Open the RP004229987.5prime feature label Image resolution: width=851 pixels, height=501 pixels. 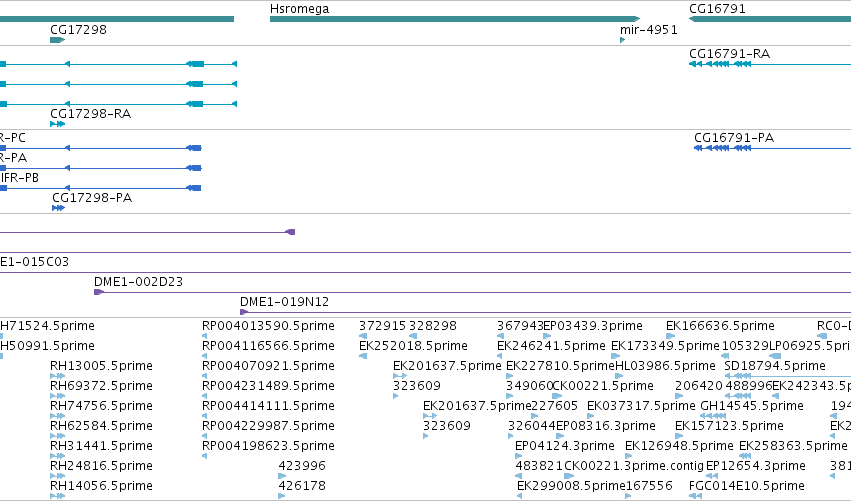pyautogui.click(x=268, y=427)
